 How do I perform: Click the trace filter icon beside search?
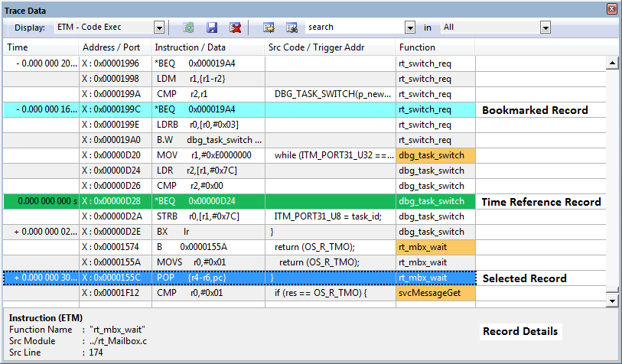point(291,28)
